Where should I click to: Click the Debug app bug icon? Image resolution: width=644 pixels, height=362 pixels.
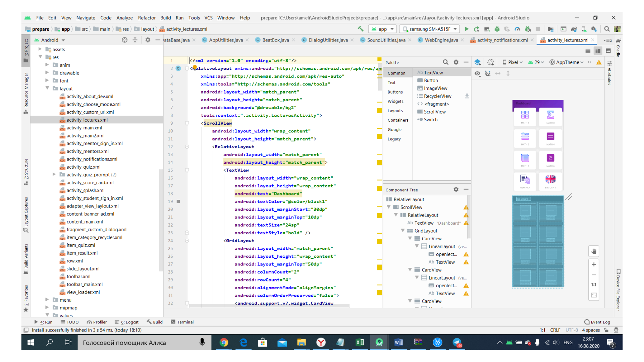pyautogui.click(x=497, y=29)
